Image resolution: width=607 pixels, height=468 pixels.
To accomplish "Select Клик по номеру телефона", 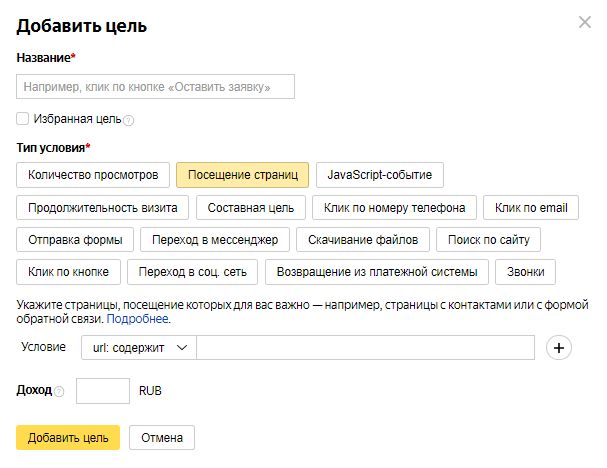I will tap(394, 208).
